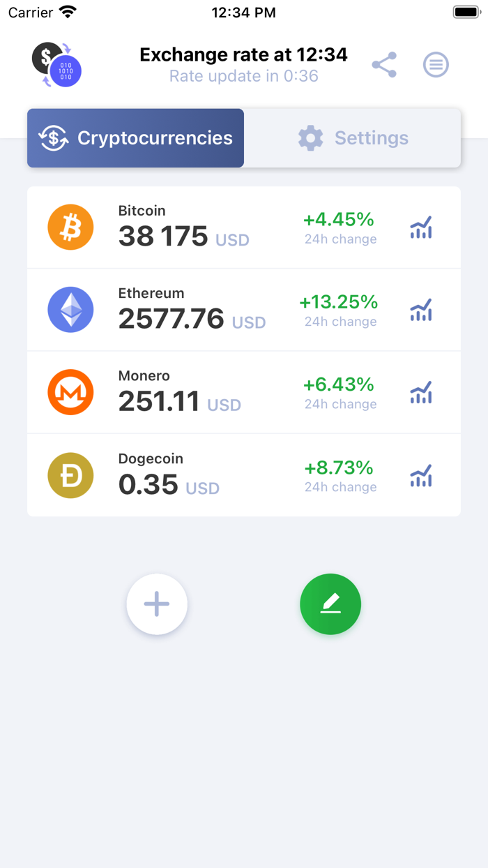
Task: Click the Ethereum coin logo
Action: (x=70, y=309)
